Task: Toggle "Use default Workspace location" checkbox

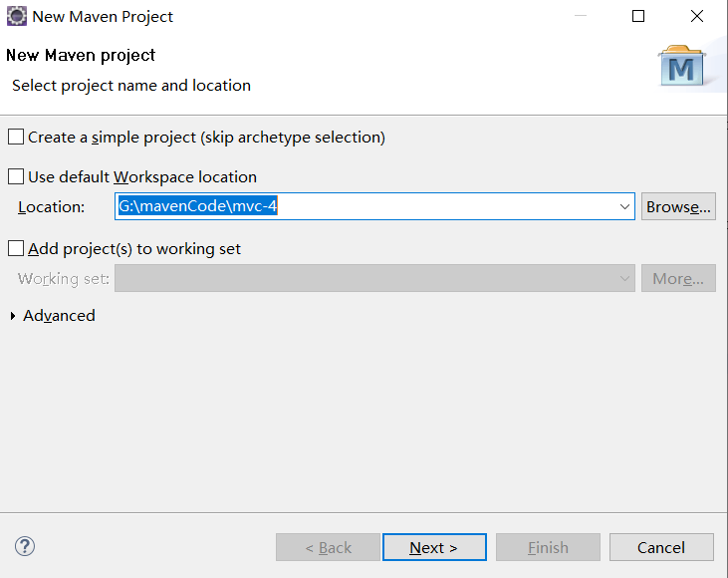Action: point(16,177)
